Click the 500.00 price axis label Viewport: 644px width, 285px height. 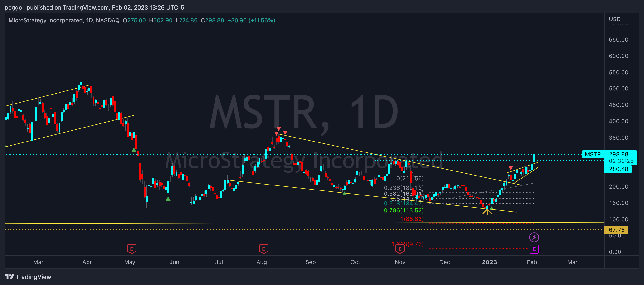[x=619, y=89]
